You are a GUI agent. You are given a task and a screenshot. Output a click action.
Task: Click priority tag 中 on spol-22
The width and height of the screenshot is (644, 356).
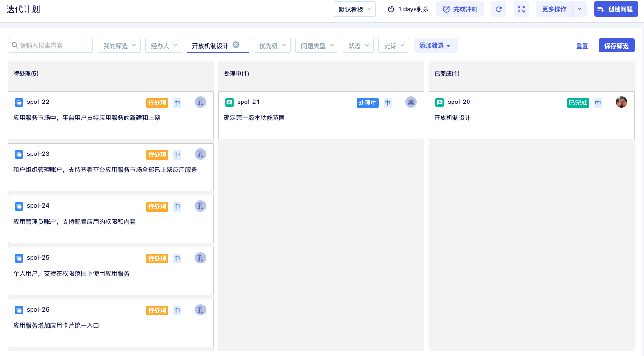click(177, 102)
